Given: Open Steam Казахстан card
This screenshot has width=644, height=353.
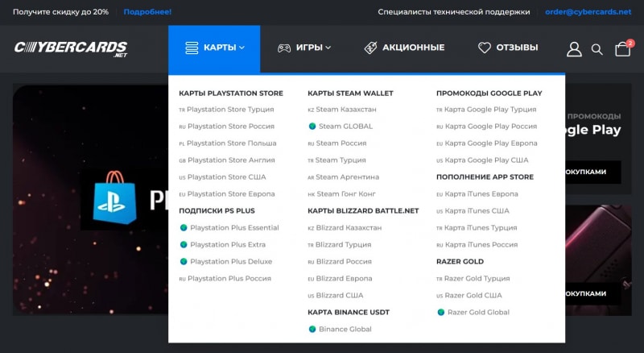Looking at the screenshot, I should pyautogui.click(x=341, y=110).
